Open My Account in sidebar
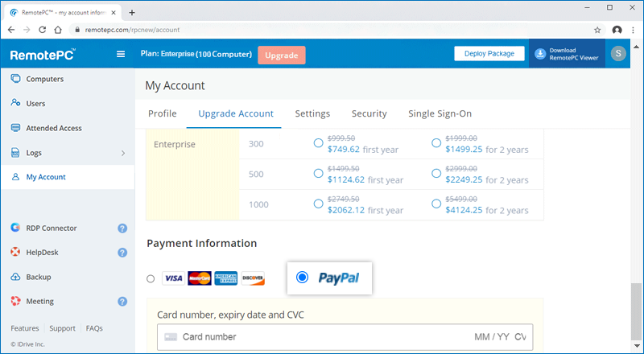This screenshot has height=354, width=644. (x=68, y=177)
